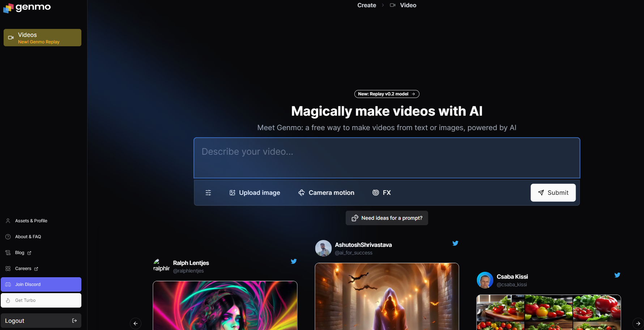
Task: Click Twitter icon on Csaba Kissi card
Action: (618, 275)
